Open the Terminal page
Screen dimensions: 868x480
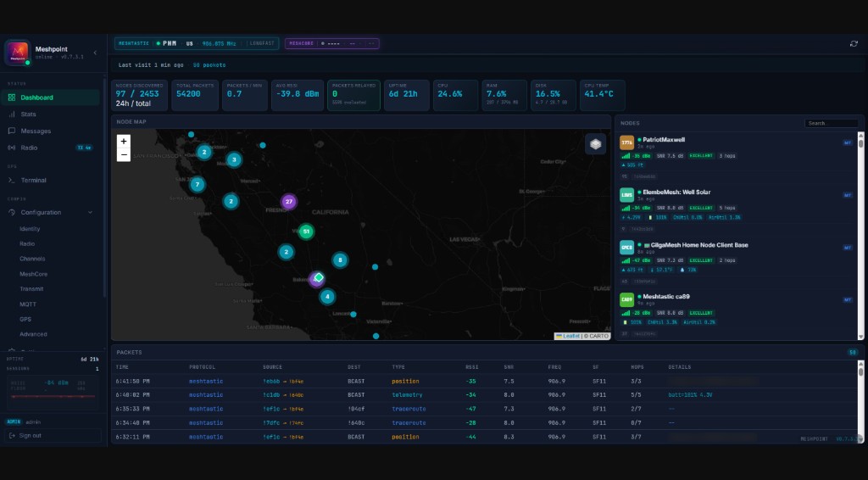pyautogui.click(x=33, y=181)
